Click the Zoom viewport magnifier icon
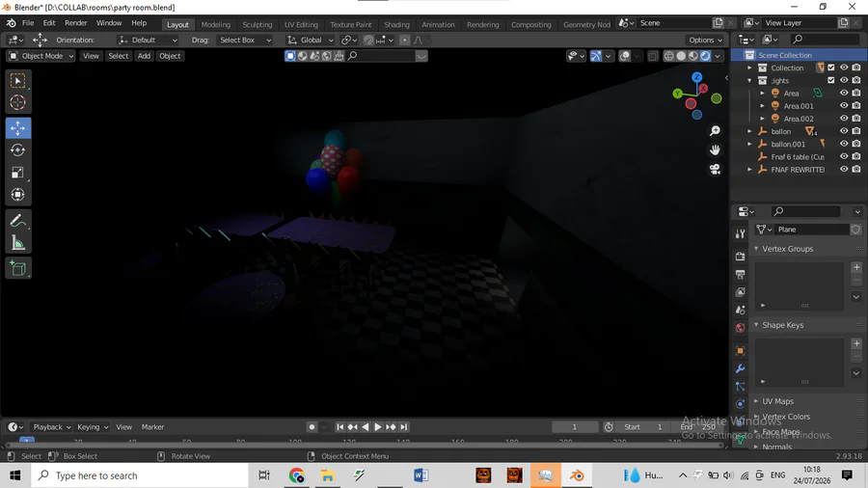Image resolution: width=868 pixels, height=488 pixels. click(x=715, y=130)
